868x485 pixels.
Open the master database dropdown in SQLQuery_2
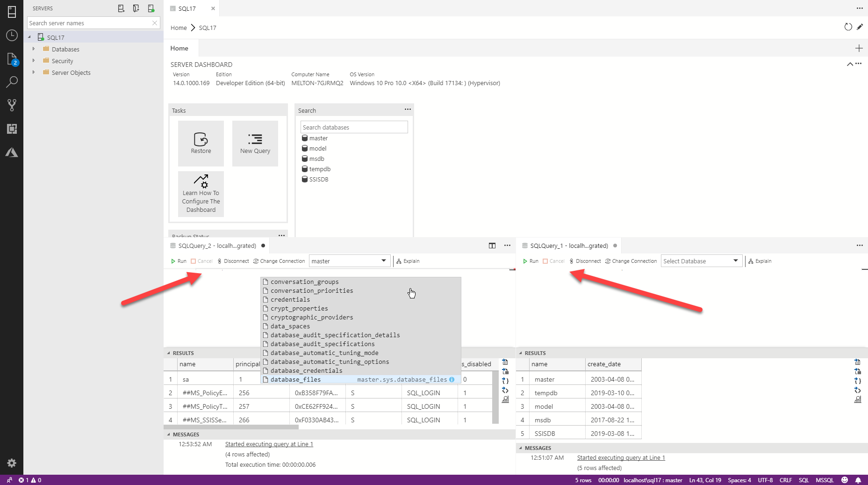click(x=349, y=261)
